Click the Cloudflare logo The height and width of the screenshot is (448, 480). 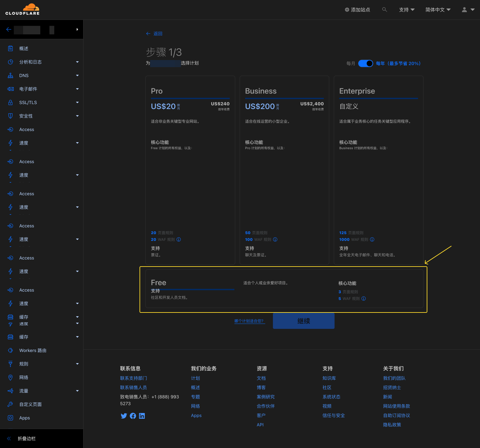[22, 9]
